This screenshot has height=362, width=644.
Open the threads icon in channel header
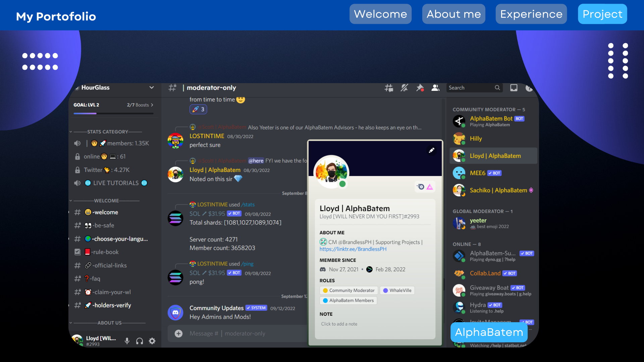(389, 88)
